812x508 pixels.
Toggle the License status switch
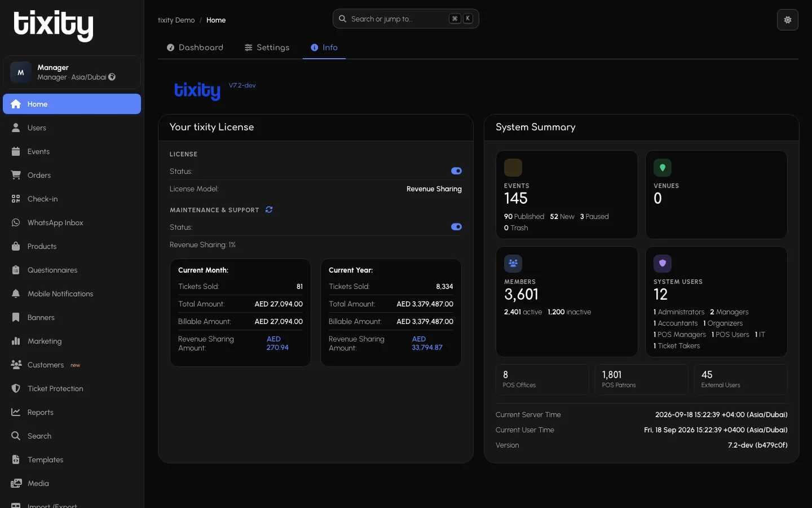tap(456, 171)
